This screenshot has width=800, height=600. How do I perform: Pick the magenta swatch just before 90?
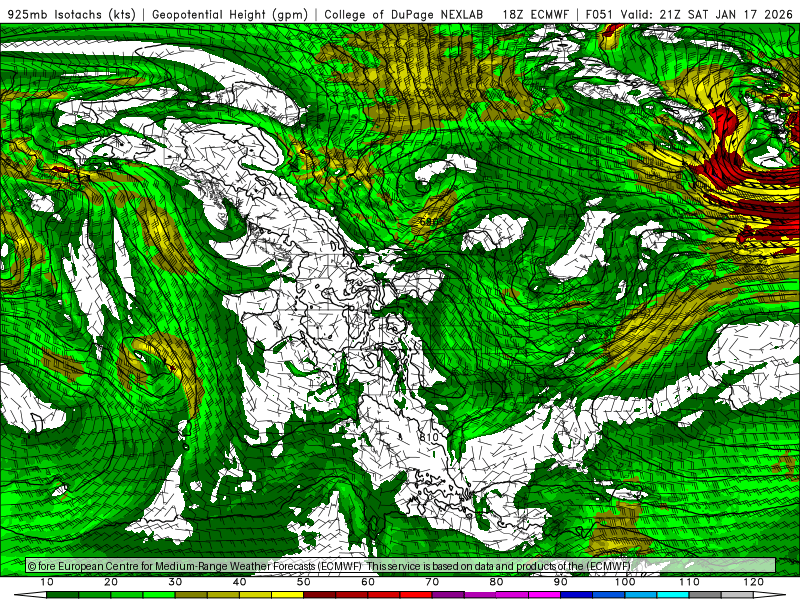[544, 595]
